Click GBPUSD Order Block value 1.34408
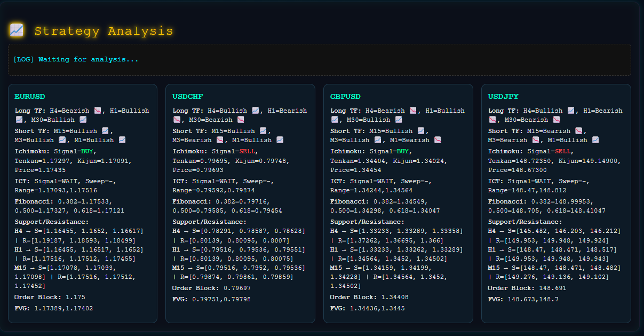The image size is (644, 336). (394, 297)
